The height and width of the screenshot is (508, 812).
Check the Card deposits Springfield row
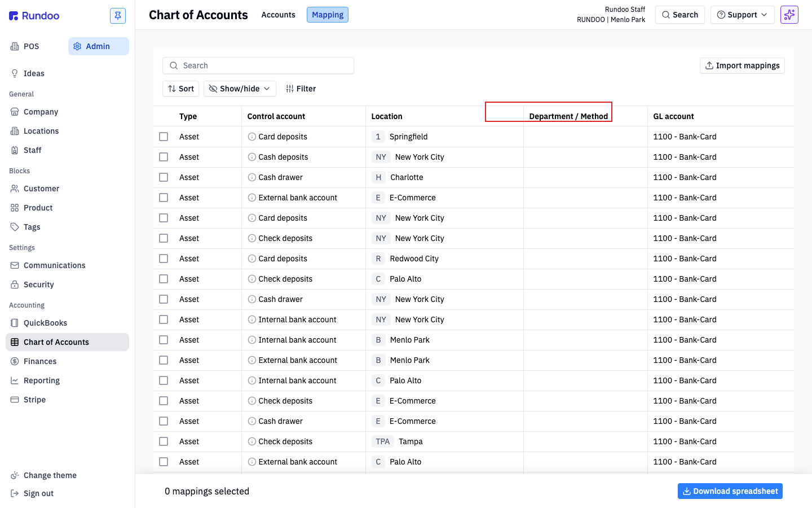coord(164,137)
